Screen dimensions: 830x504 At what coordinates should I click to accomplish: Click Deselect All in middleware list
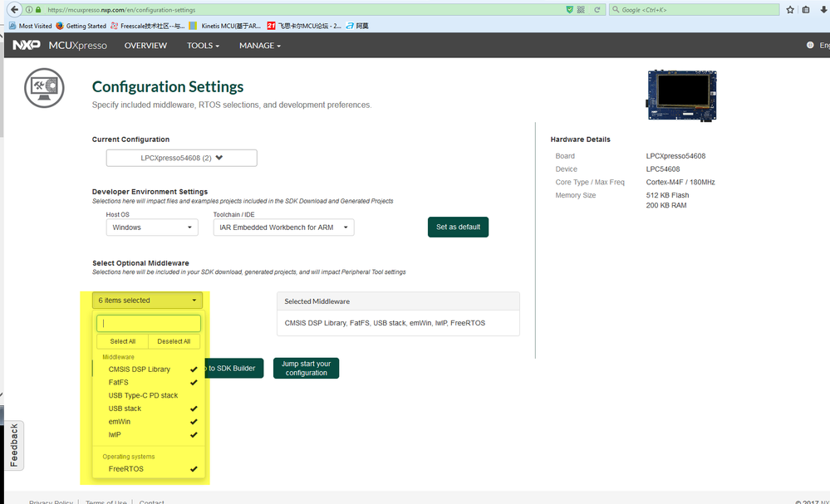coord(174,341)
